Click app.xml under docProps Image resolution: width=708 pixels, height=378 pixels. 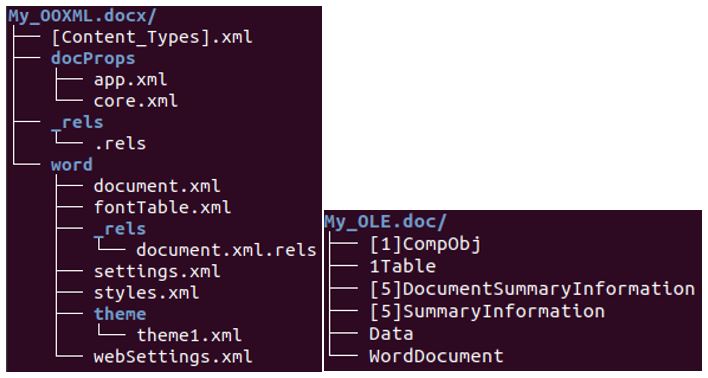tap(130, 80)
